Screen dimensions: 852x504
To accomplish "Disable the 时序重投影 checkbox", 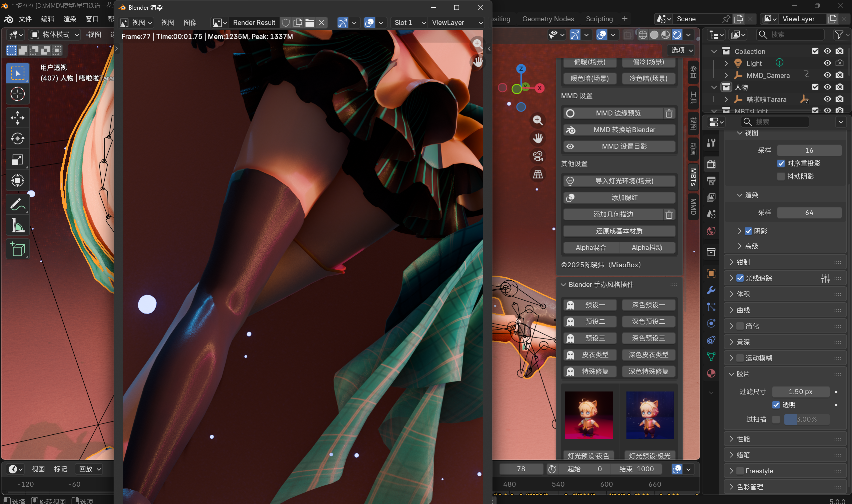I will click(x=781, y=163).
